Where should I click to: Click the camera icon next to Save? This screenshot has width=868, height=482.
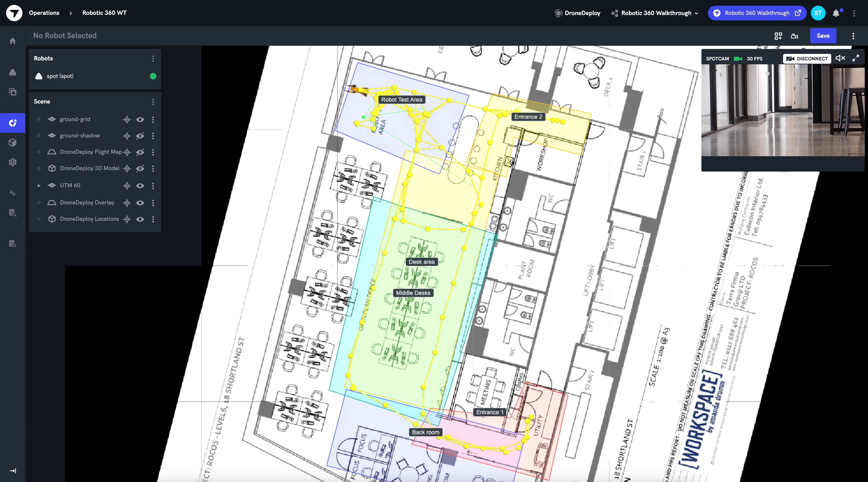(x=794, y=36)
